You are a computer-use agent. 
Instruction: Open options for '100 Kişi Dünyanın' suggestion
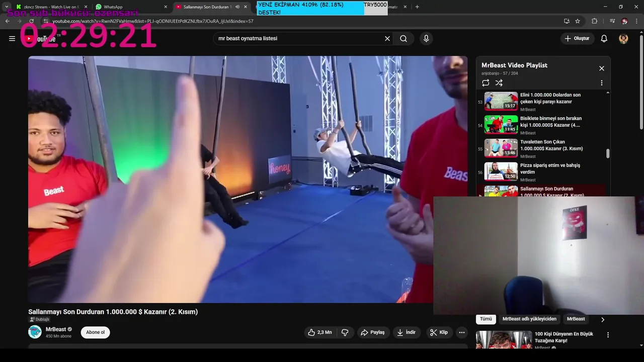tap(608, 335)
